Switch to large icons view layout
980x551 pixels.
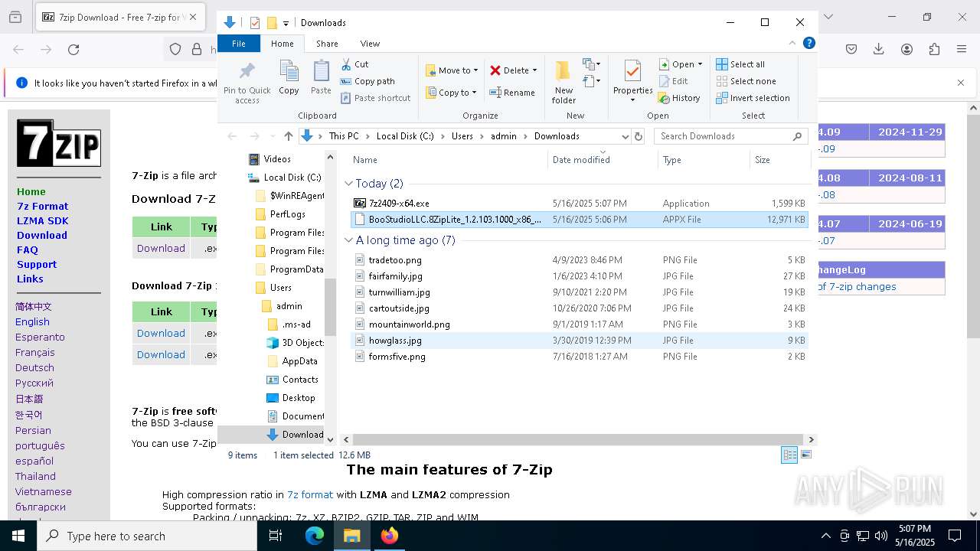pyautogui.click(x=805, y=455)
